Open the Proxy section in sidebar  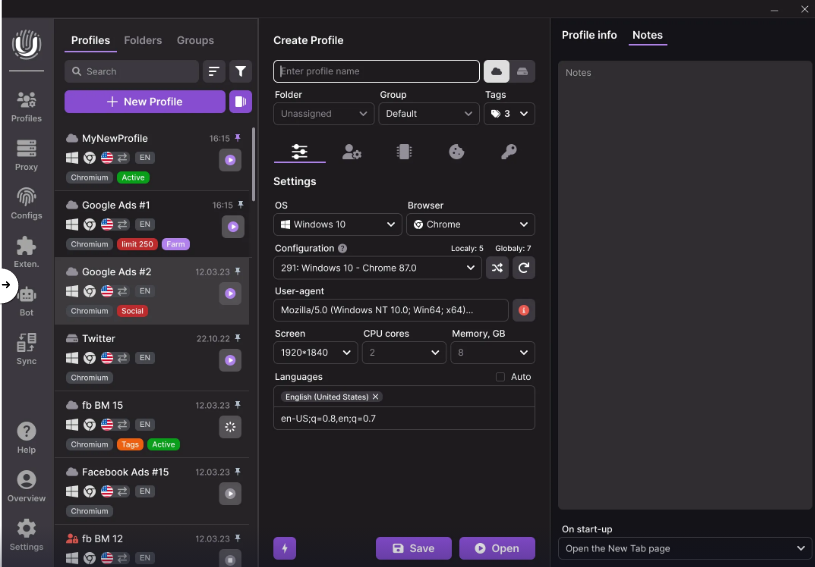point(26,155)
